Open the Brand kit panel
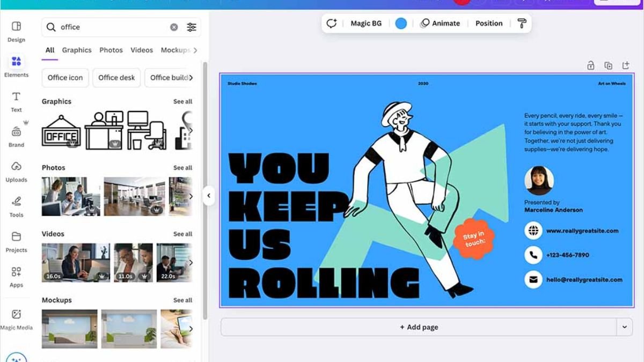The height and width of the screenshot is (362, 644). (16, 136)
